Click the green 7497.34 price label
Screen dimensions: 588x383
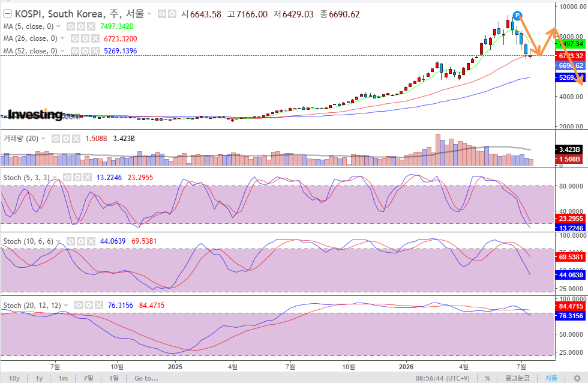coord(570,44)
